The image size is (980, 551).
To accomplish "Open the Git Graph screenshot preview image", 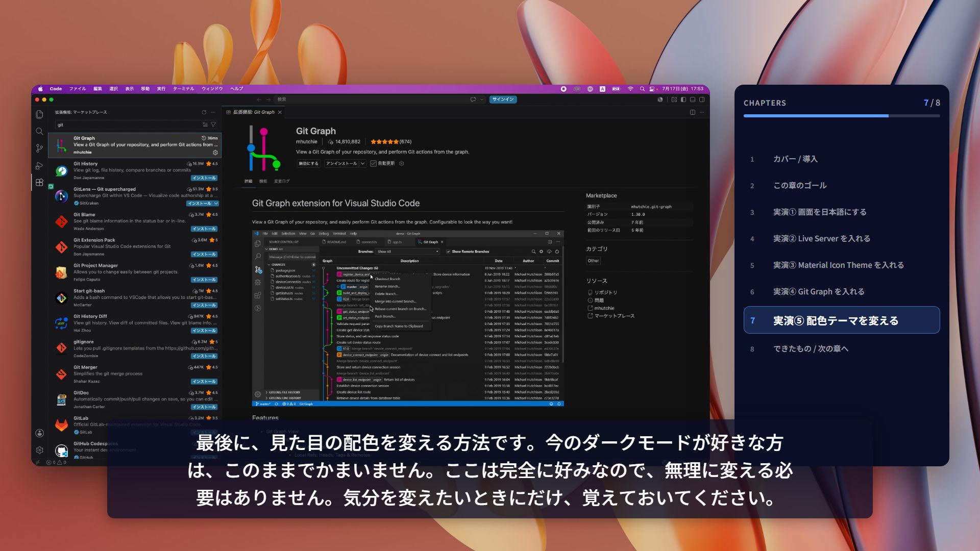I will click(x=408, y=318).
